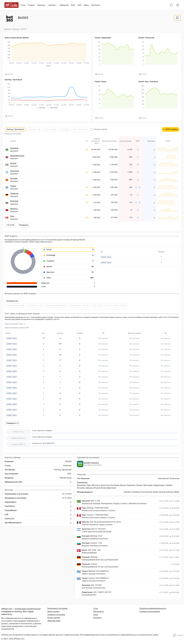This screenshot has height=644, width=184.
Task: Click 'Что это?' help under Search Volume chart
Action: (x=9, y=74)
